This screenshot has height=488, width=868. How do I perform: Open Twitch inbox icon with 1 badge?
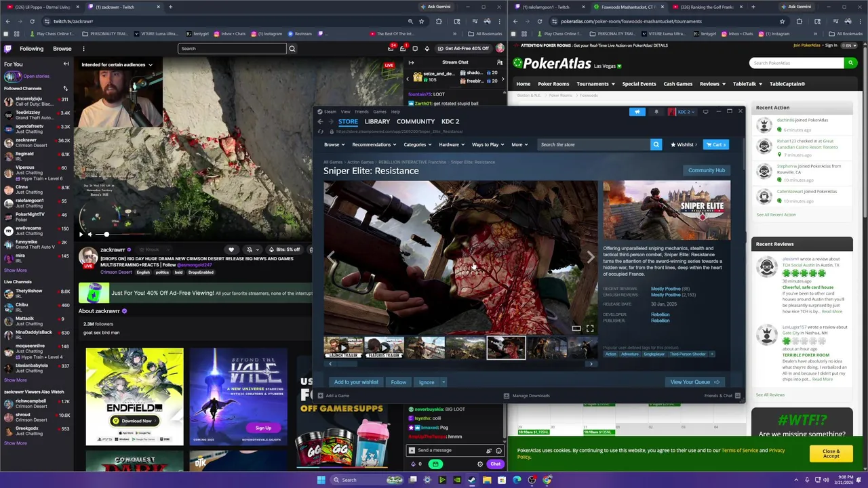[403, 49]
